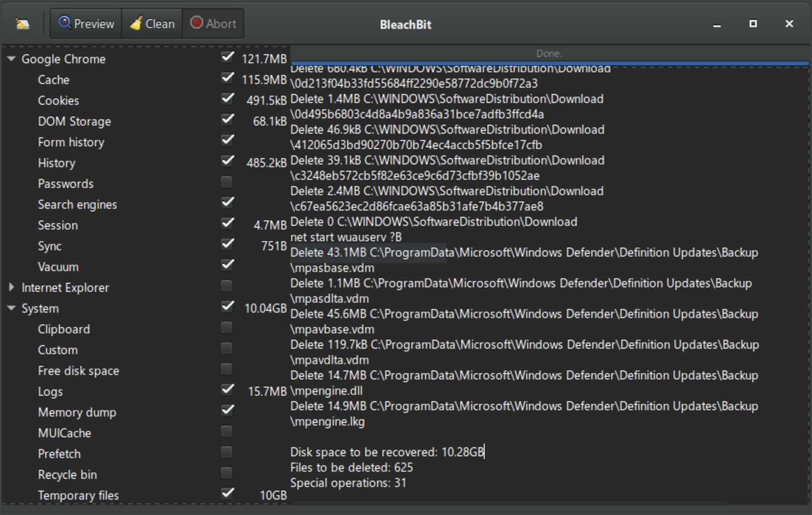Select the DOM Storage tree item
This screenshot has height=515, width=812.
74,121
